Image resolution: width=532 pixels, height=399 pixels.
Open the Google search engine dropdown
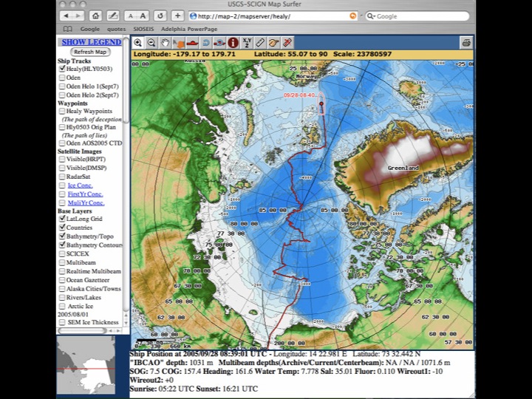372,16
